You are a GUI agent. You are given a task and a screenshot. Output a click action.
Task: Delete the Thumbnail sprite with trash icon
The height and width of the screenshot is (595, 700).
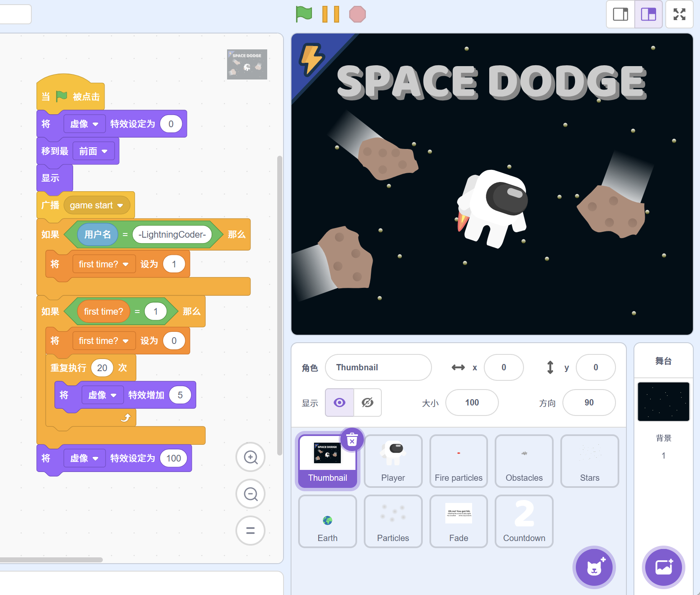tap(352, 440)
